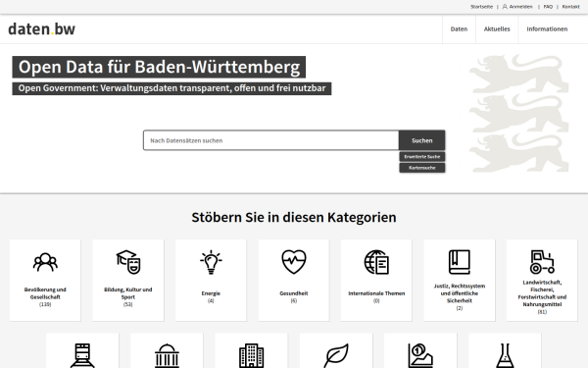
Task: Click the Suchen button
Action: (421, 140)
